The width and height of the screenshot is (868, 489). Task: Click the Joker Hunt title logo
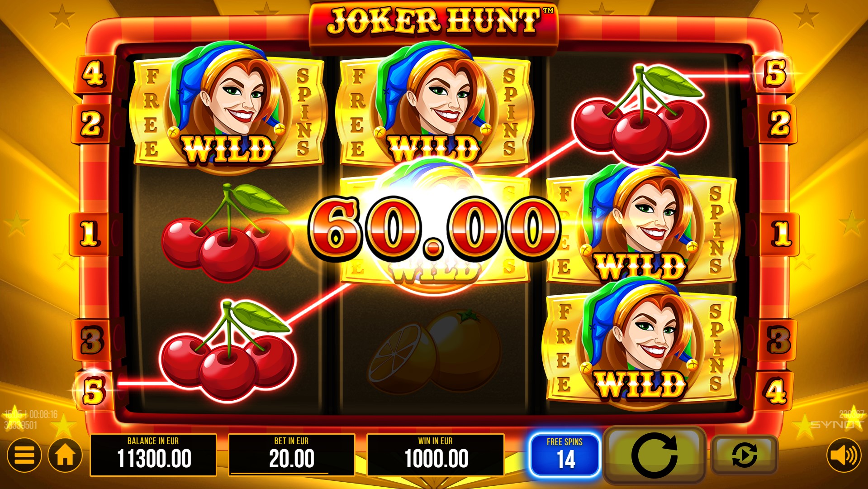click(x=434, y=21)
